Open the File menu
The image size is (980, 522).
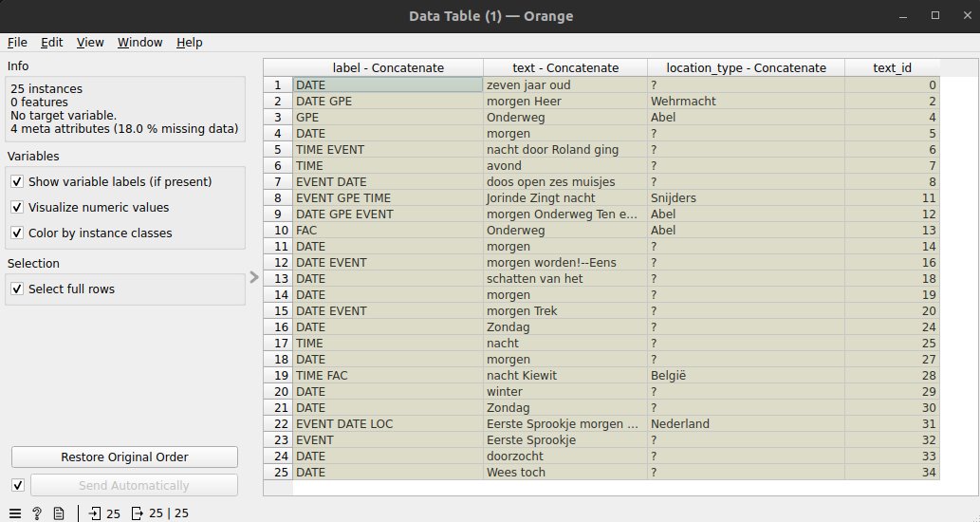click(x=17, y=43)
